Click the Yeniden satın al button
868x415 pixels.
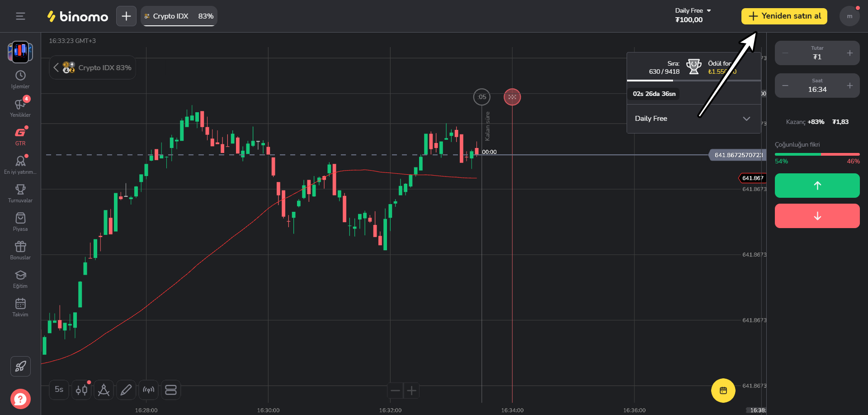click(x=784, y=16)
